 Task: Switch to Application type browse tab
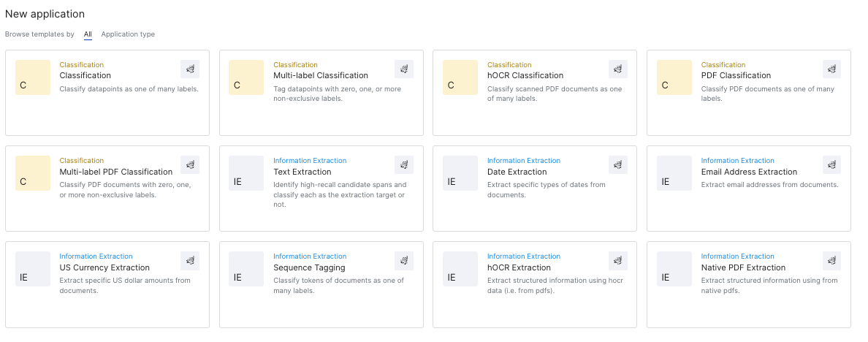click(x=128, y=34)
